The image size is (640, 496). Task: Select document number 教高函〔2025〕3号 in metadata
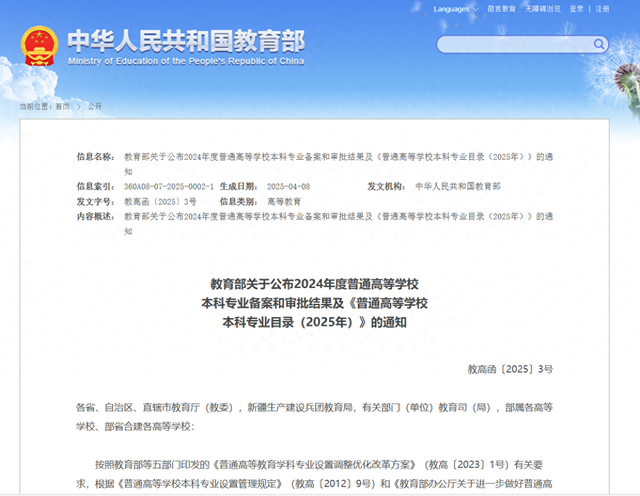[x=160, y=202]
